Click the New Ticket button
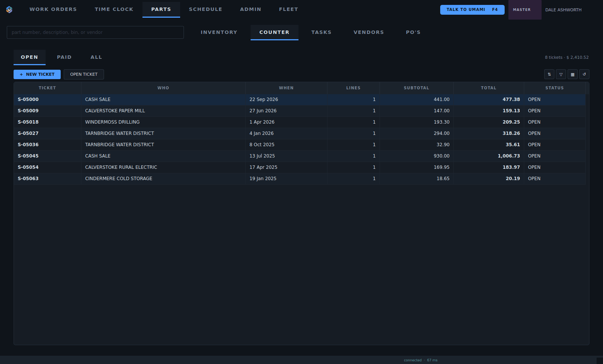The image size is (603, 364). (x=37, y=74)
